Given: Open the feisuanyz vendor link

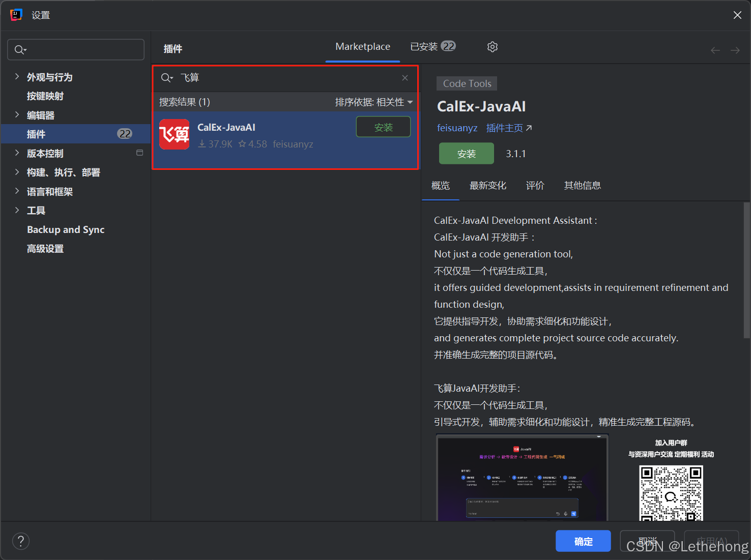Looking at the screenshot, I should (x=457, y=128).
